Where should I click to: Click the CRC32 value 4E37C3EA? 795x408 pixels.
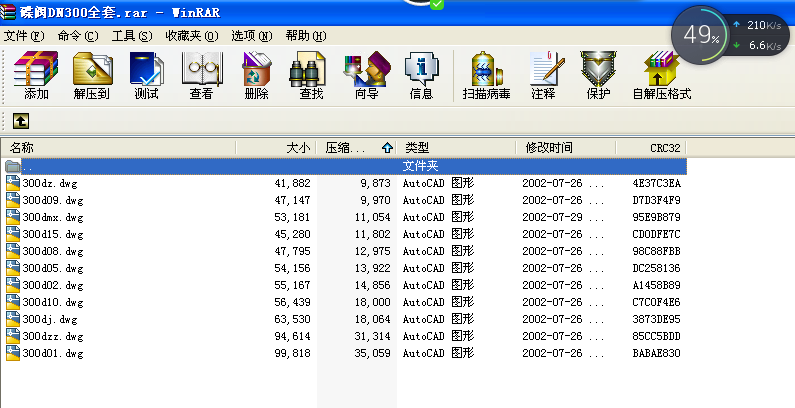(x=657, y=183)
